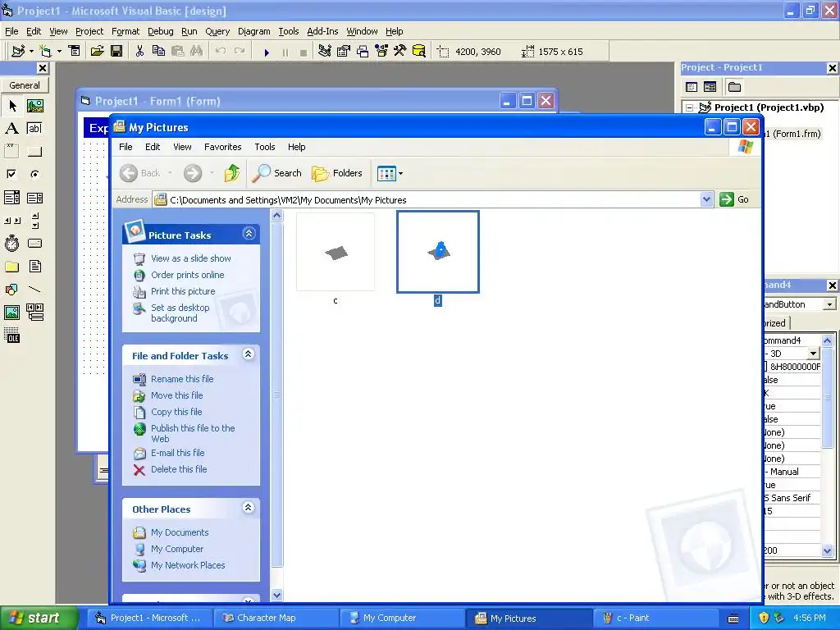Click the Menu Editor toolbar icon
Viewport: 840px width, 630px height.
pyautogui.click(x=74, y=52)
